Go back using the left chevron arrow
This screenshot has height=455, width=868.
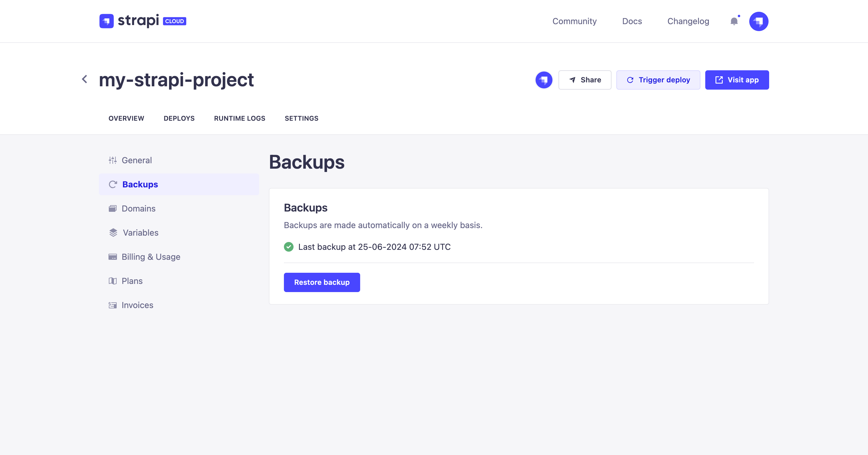[84, 79]
